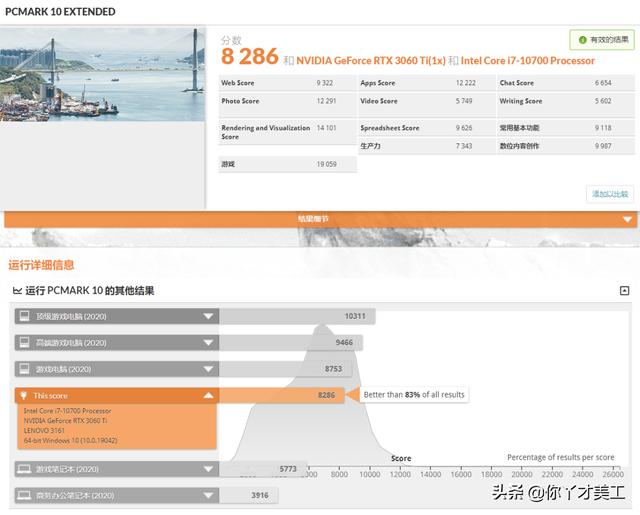Collapse the PCMark 10 other results panel

click(x=624, y=291)
